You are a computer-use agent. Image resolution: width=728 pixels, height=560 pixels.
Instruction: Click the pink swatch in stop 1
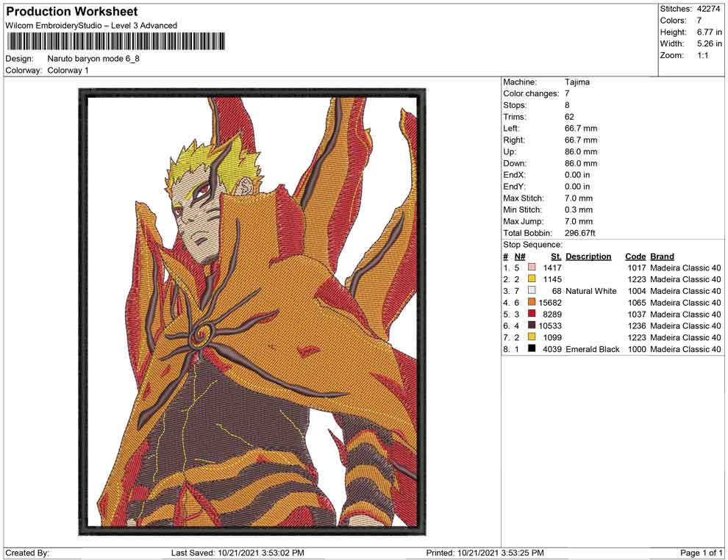(532, 268)
